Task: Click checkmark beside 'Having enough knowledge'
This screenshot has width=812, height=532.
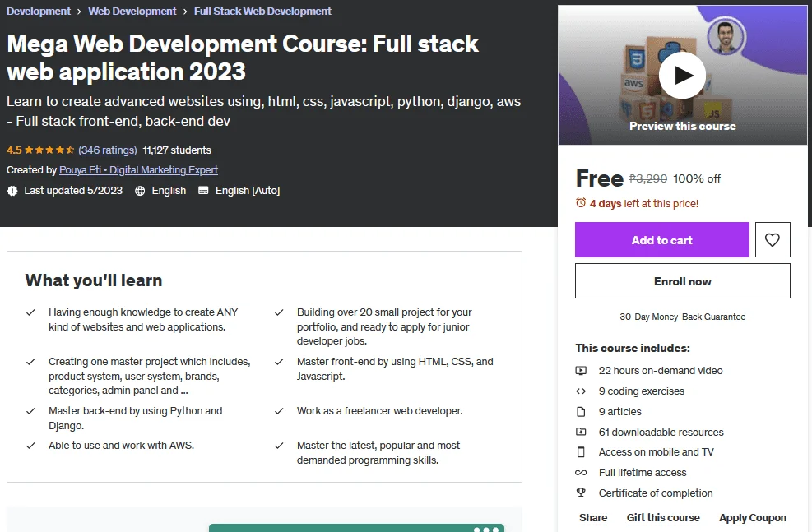Action: point(30,312)
